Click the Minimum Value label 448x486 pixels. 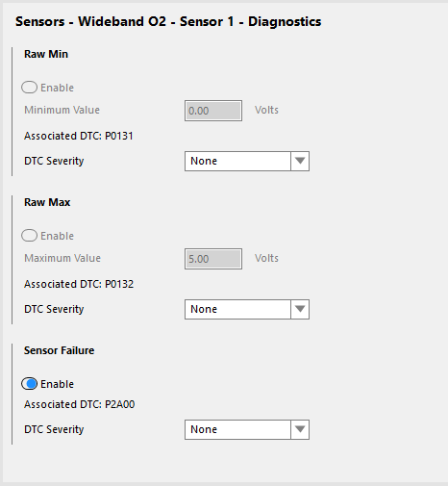[x=62, y=110]
